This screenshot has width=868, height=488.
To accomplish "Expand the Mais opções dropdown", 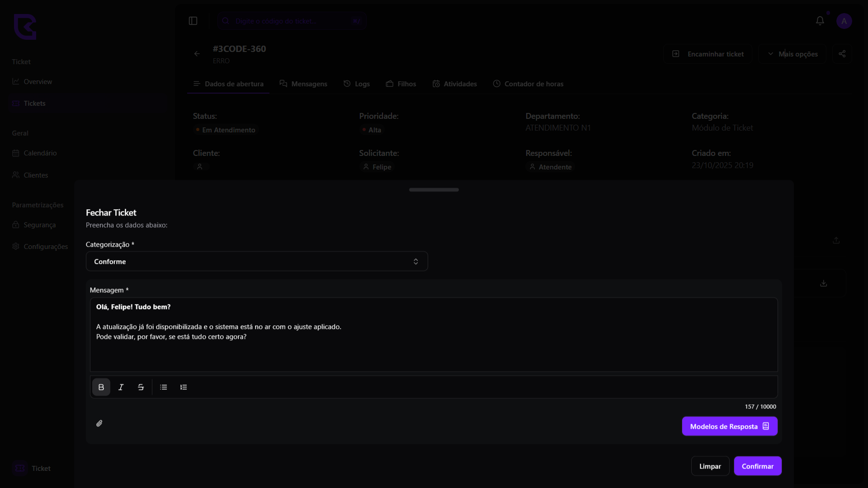I will tap(793, 54).
